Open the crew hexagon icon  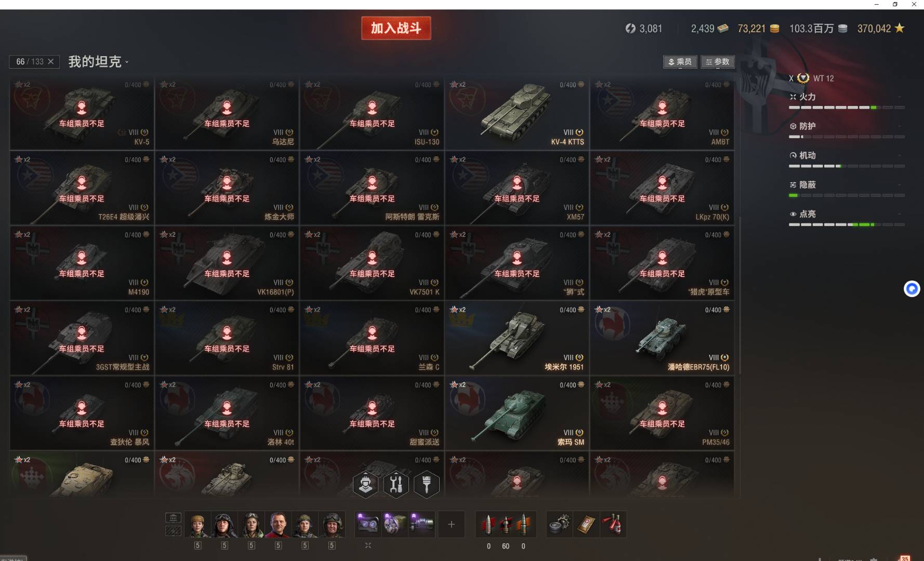366,485
